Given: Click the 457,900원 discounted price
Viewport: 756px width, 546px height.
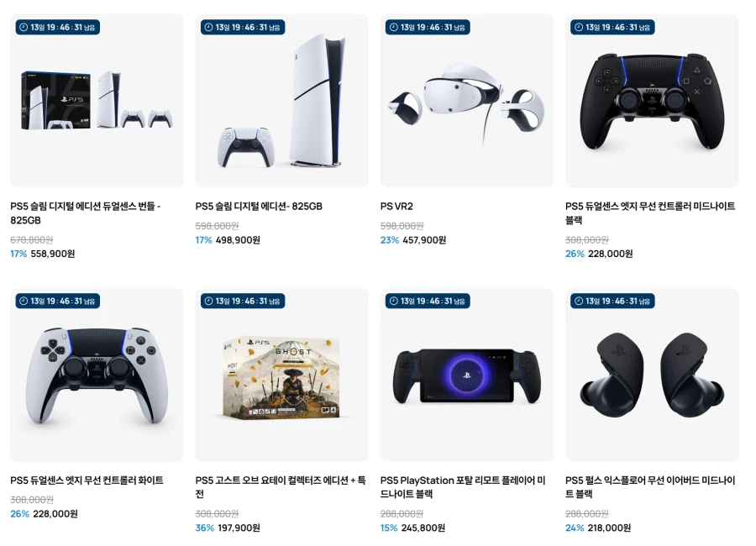Looking at the screenshot, I should click(424, 240).
